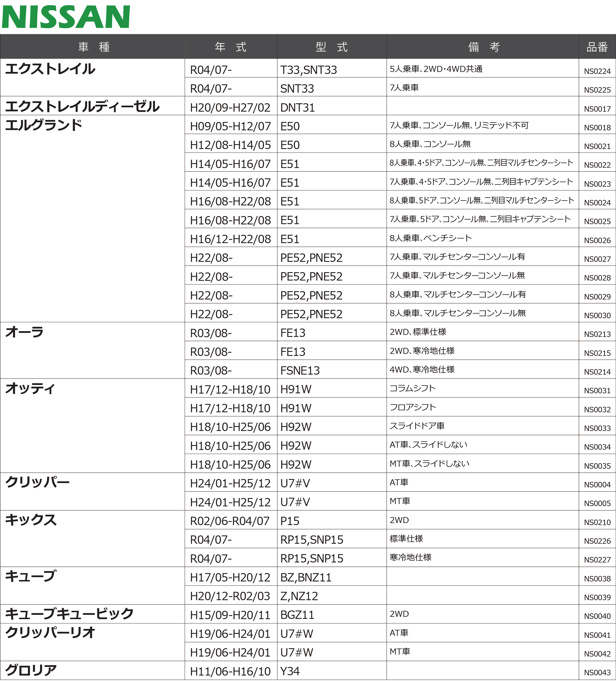Click the 備考 column header

[483, 47]
